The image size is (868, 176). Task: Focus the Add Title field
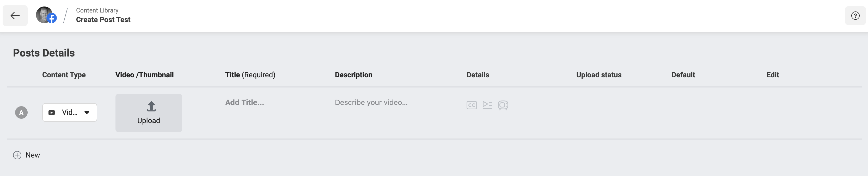point(245,102)
